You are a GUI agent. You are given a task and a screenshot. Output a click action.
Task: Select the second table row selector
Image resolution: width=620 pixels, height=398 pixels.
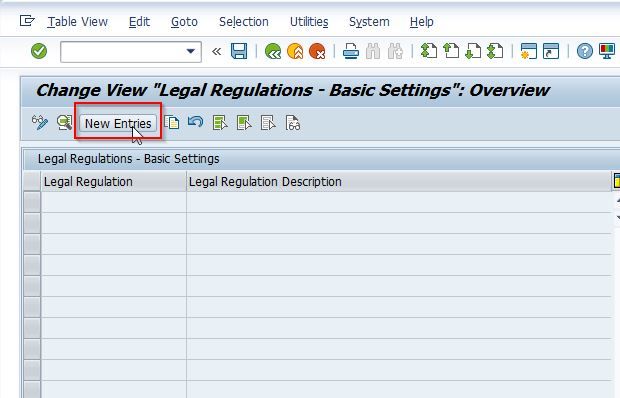32,223
